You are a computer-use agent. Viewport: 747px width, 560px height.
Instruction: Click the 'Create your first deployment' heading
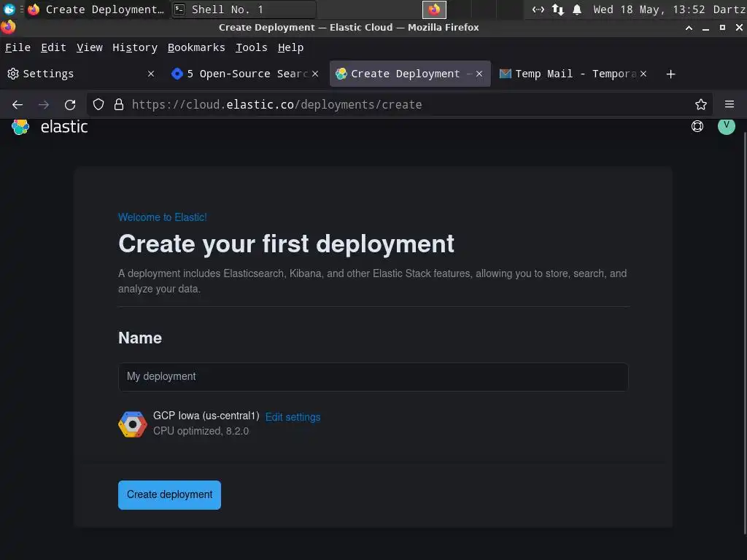286,244
